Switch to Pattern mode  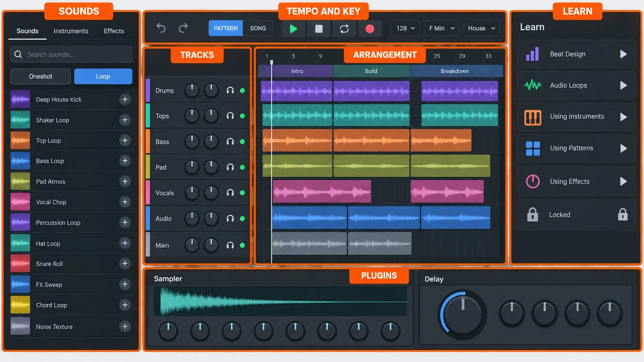tap(226, 28)
